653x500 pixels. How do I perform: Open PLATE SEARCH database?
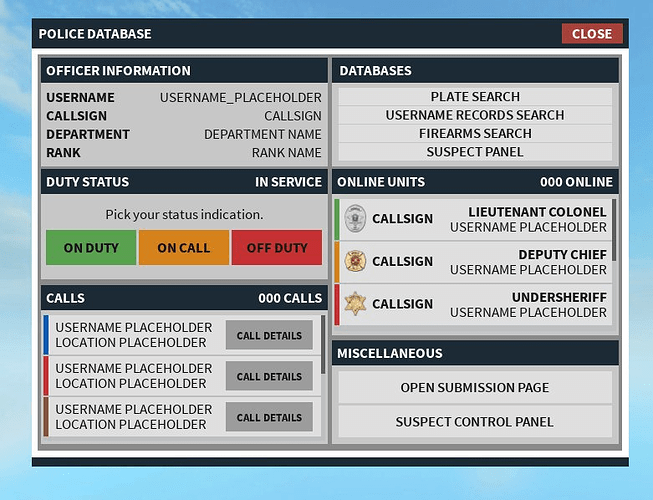475,97
